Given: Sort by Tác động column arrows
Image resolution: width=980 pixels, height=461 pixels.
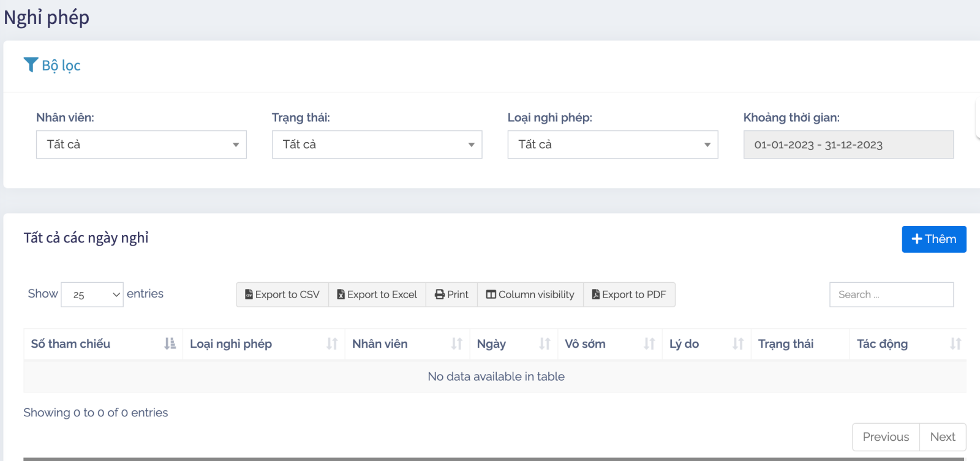Looking at the screenshot, I should [956, 344].
